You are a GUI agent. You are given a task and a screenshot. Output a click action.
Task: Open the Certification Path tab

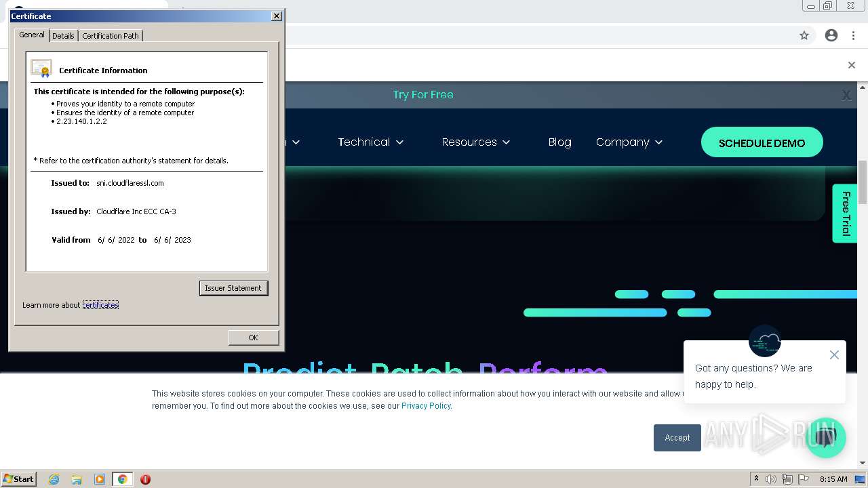111,36
